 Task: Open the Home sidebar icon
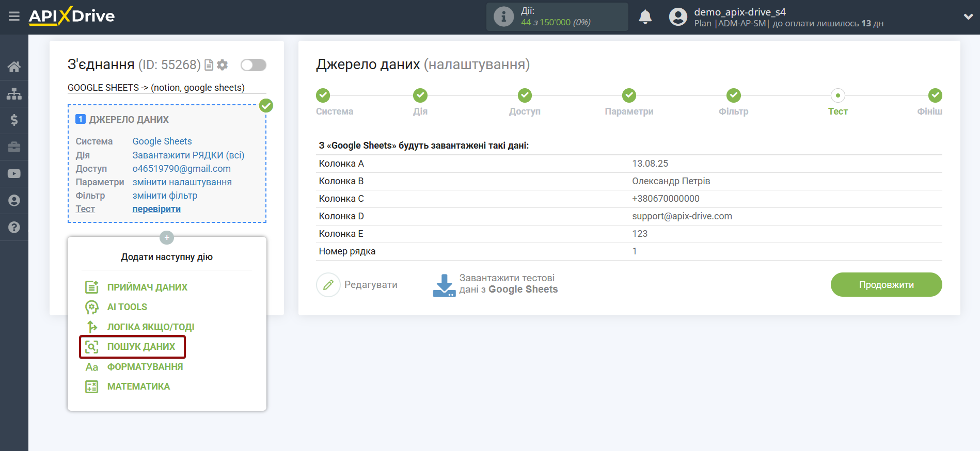click(14, 67)
